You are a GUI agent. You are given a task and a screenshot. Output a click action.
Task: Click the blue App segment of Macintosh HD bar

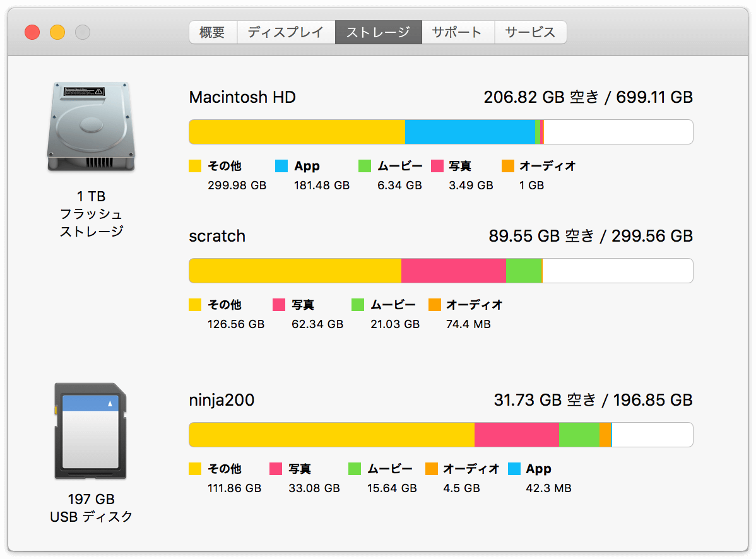[x=470, y=132]
